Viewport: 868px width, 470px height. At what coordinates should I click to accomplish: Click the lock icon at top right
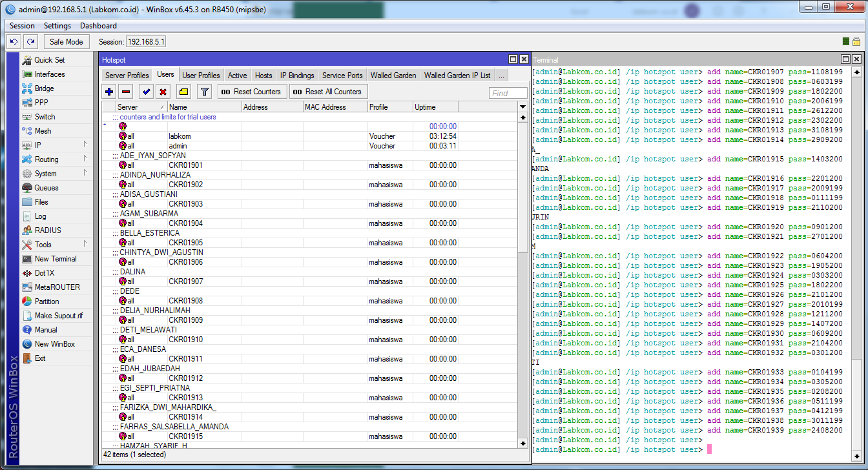point(856,41)
